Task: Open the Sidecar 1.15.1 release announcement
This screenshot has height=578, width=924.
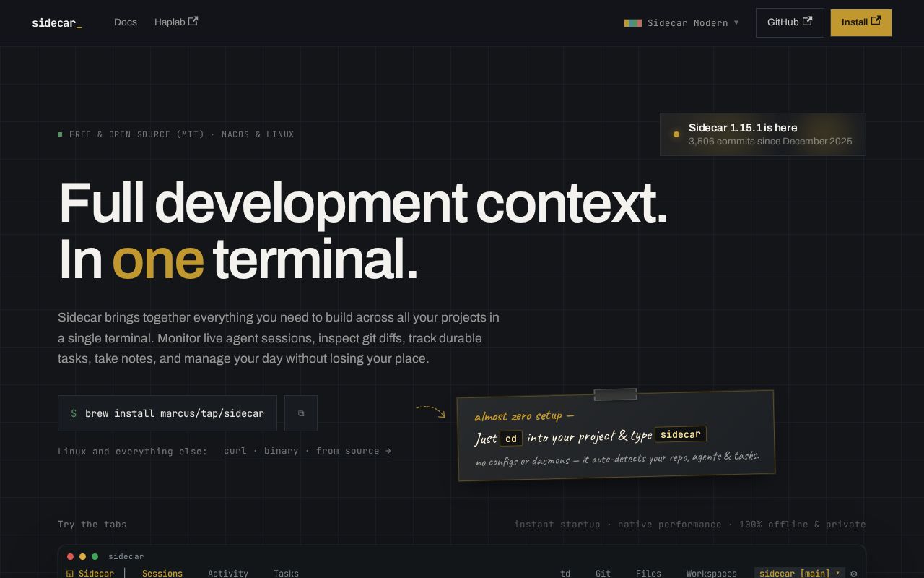Action: [763, 134]
